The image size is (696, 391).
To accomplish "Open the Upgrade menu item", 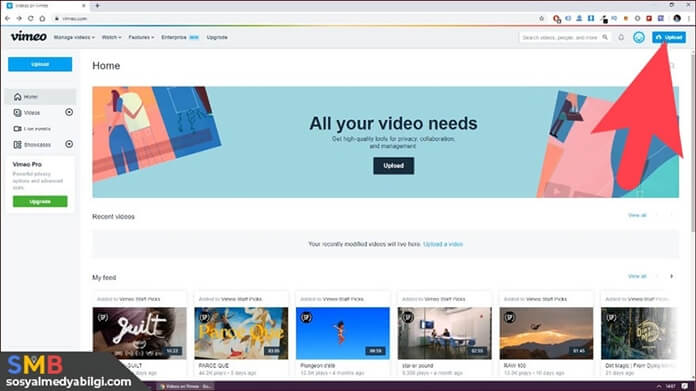I will click(x=217, y=38).
